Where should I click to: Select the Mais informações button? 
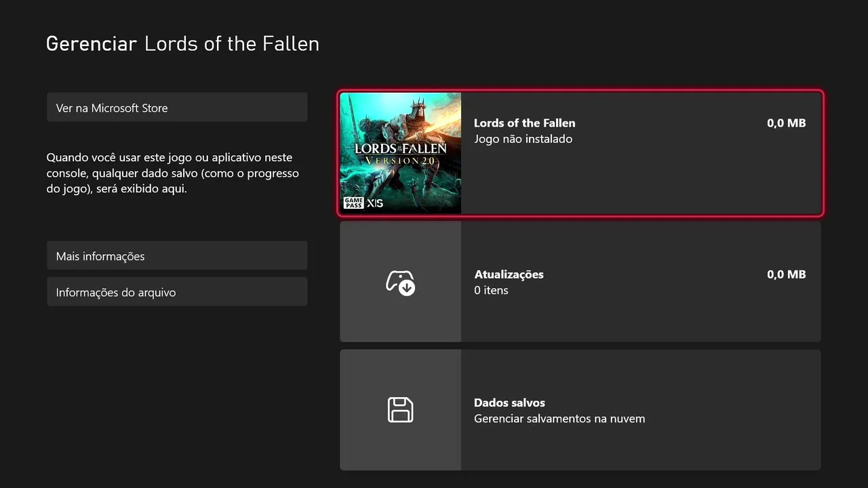177,256
